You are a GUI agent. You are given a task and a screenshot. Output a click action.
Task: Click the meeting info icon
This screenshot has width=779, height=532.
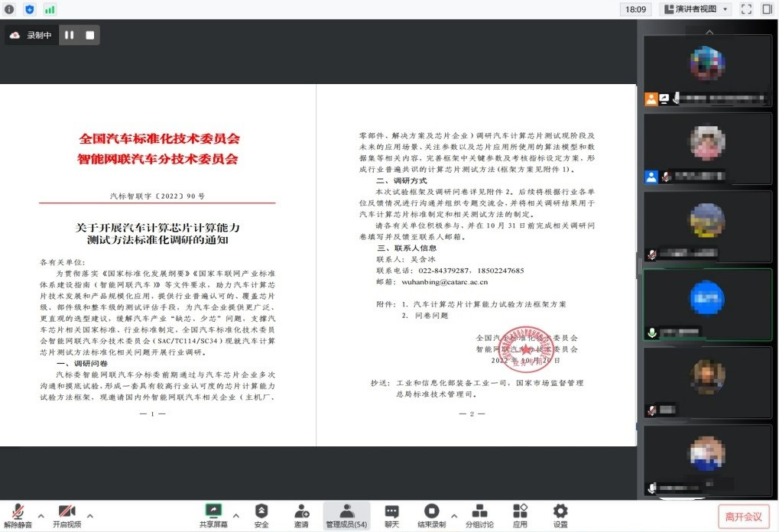pos(11,9)
